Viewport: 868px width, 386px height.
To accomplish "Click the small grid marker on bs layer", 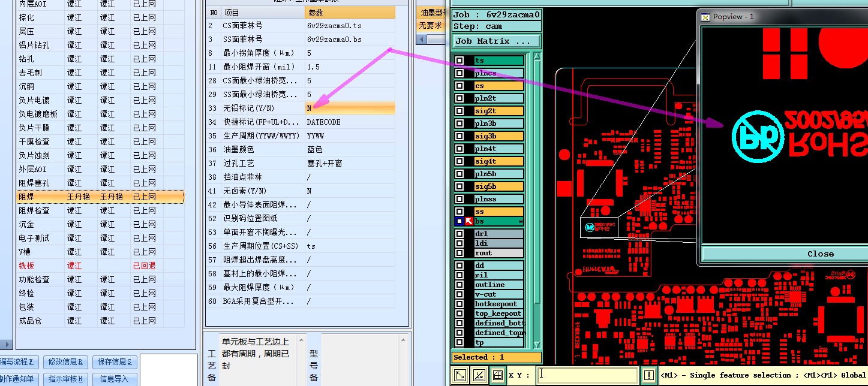I will pyautogui.click(x=521, y=222).
